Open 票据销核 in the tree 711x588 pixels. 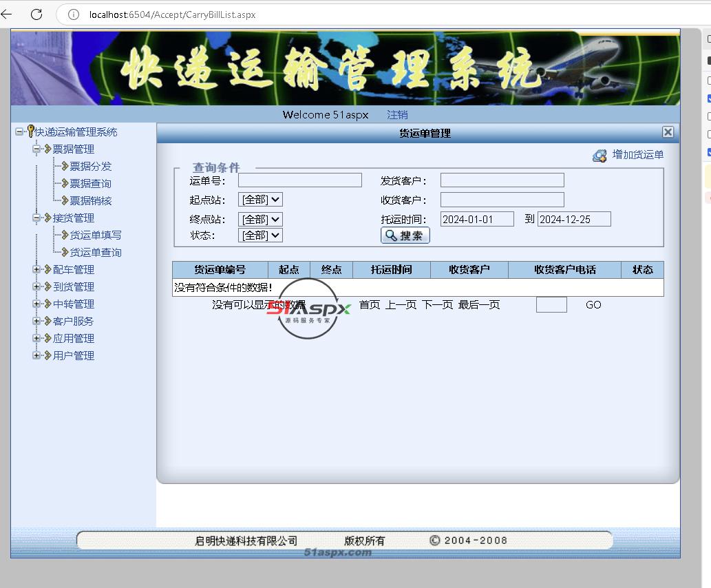coord(91,201)
